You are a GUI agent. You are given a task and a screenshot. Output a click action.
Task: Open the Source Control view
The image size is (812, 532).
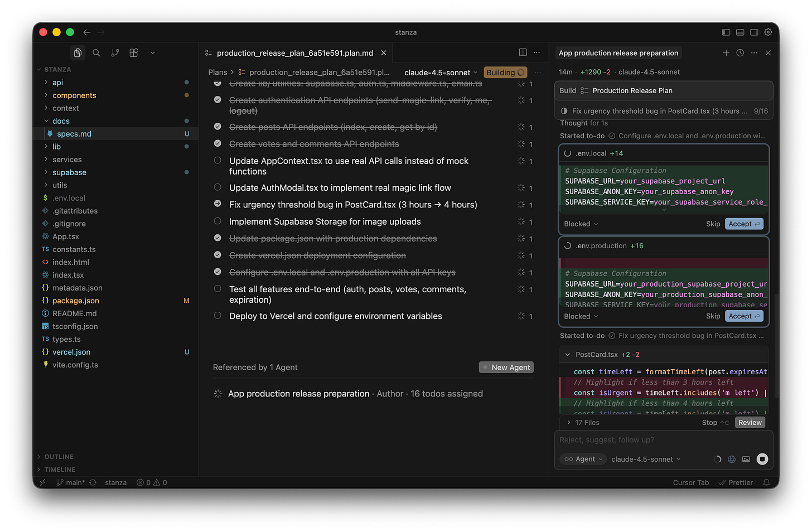click(x=115, y=52)
